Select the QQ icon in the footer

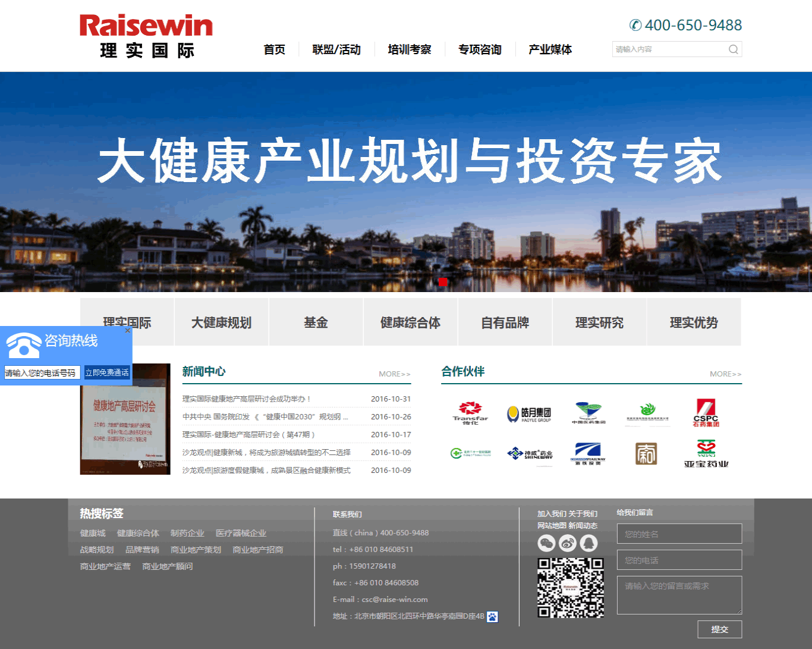click(588, 543)
